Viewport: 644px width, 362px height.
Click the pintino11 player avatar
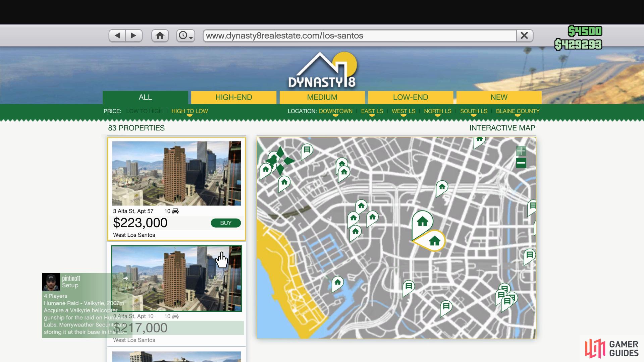pos(51,282)
